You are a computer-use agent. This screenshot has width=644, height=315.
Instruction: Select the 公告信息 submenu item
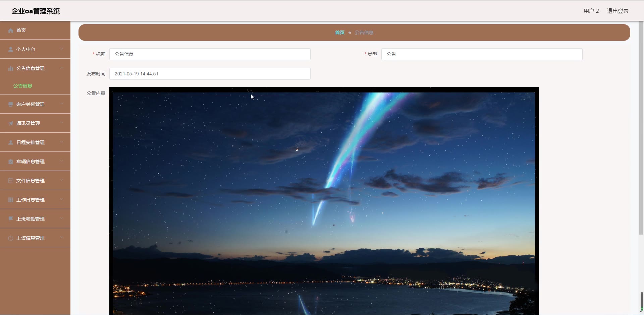35,86
